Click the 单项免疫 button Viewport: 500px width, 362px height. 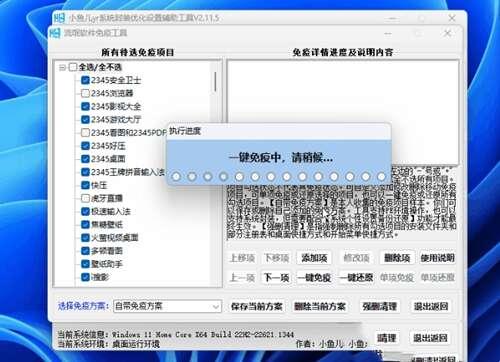397,278
